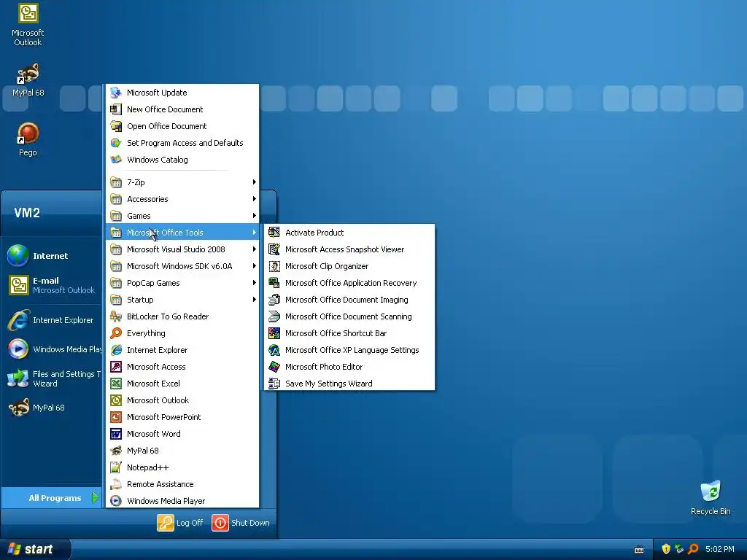Click the orange magnifier tray icon
The height and width of the screenshot is (560, 747).
pos(693,549)
